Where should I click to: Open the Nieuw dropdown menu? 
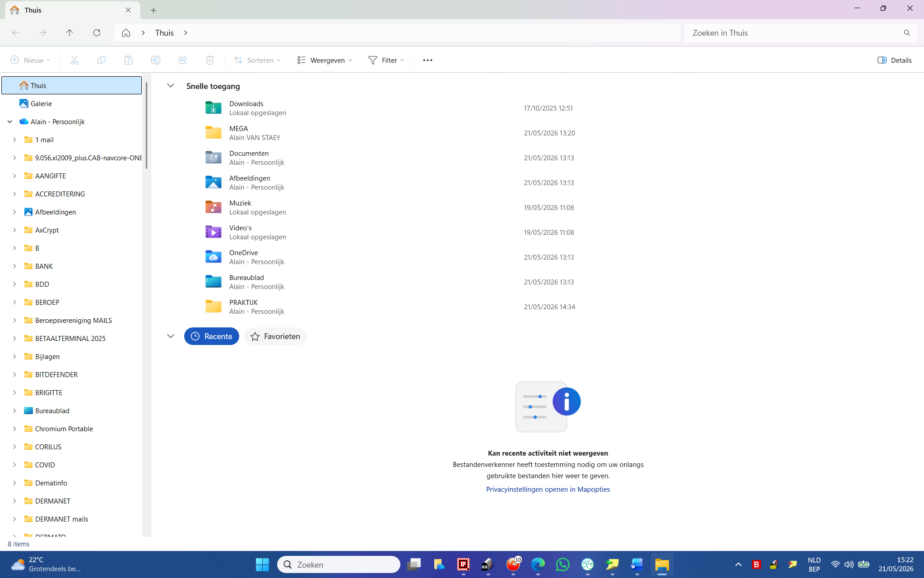point(30,60)
